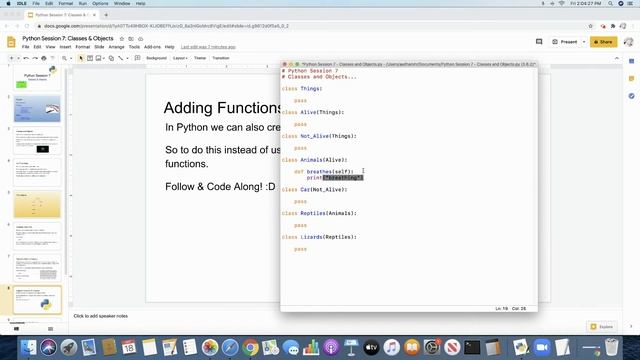
Task: Switch to filmstrip view at bottom left
Action: (x=16, y=329)
